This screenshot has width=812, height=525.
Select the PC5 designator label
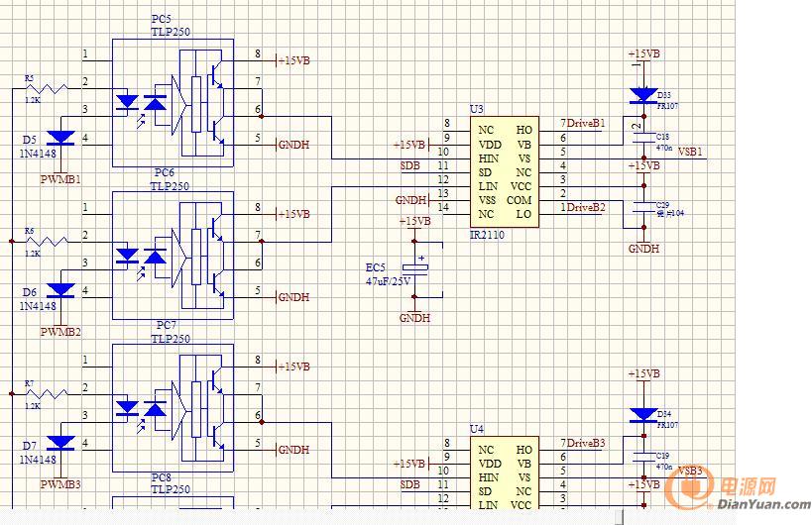(161, 20)
